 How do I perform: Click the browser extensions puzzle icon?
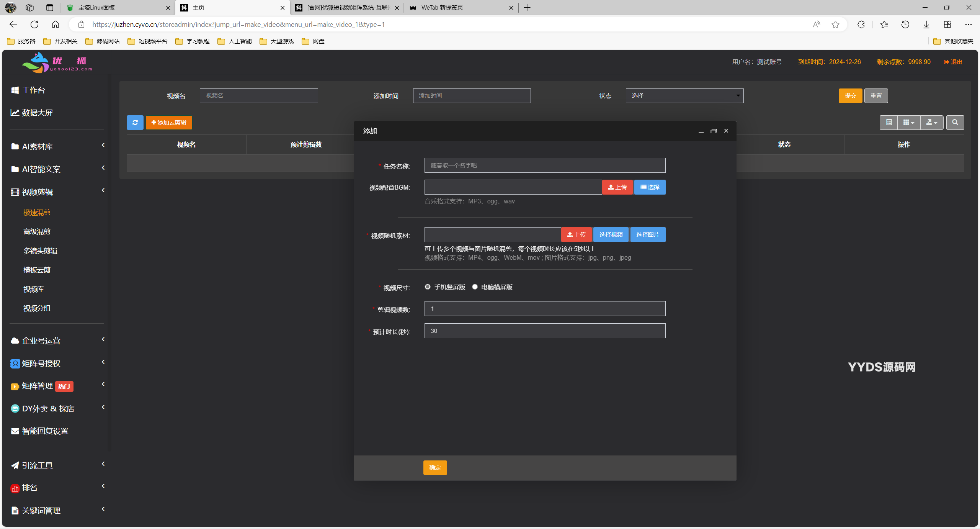[x=861, y=25]
